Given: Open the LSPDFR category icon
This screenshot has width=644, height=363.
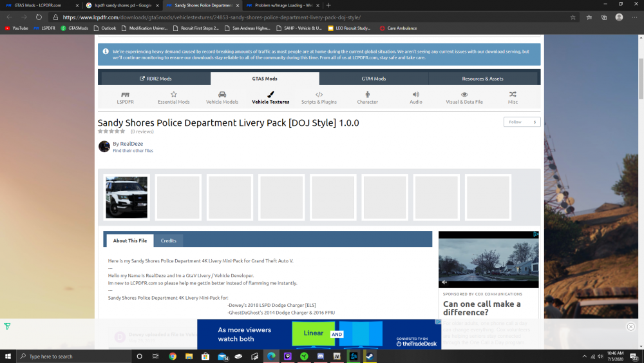Looking at the screenshot, I should [x=126, y=98].
